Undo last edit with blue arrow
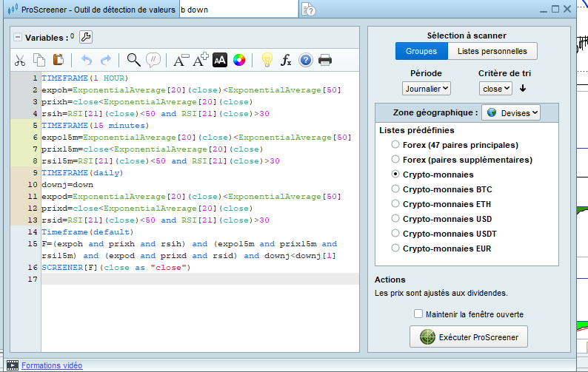 tap(86, 60)
